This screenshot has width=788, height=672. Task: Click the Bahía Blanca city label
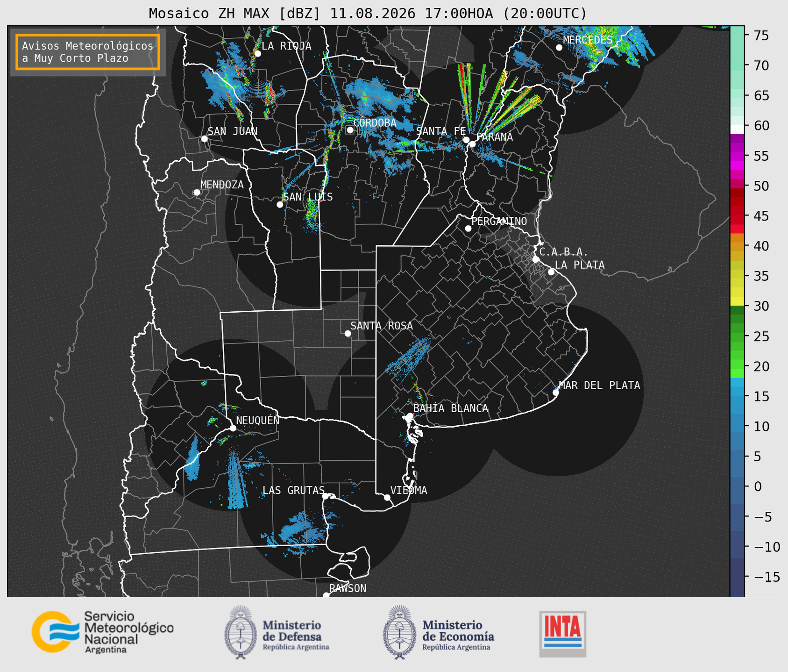pyautogui.click(x=451, y=408)
